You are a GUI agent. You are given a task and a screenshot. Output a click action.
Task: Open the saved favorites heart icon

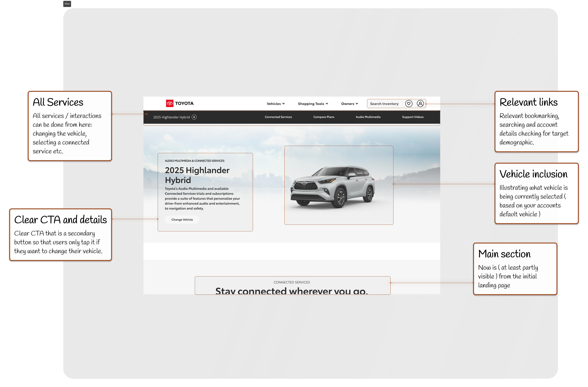tap(409, 104)
